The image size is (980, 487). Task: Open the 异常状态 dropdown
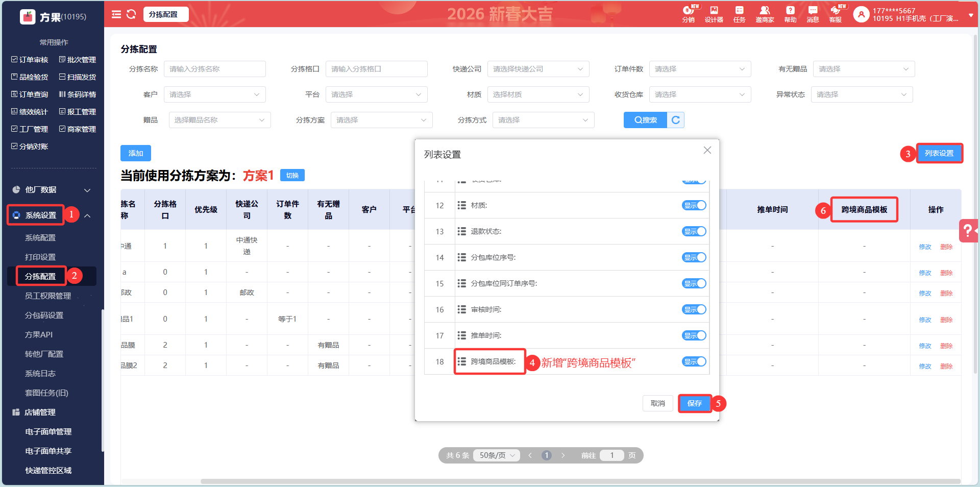862,94
